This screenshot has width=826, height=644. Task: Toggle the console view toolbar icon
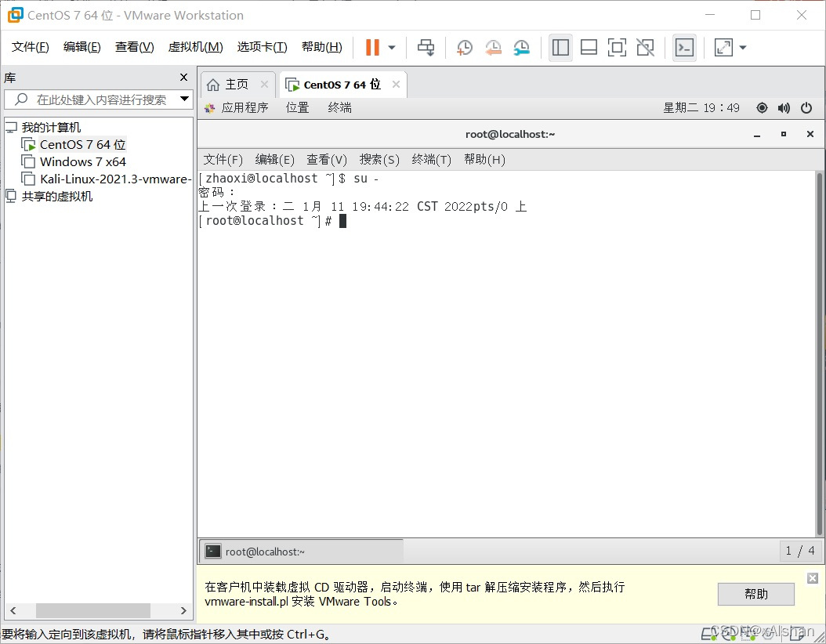tap(684, 47)
